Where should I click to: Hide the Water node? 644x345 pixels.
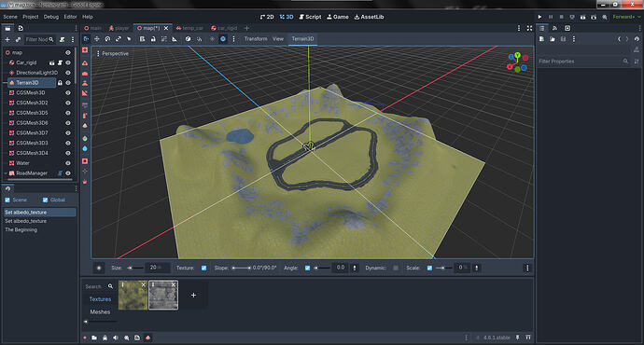click(68, 163)
